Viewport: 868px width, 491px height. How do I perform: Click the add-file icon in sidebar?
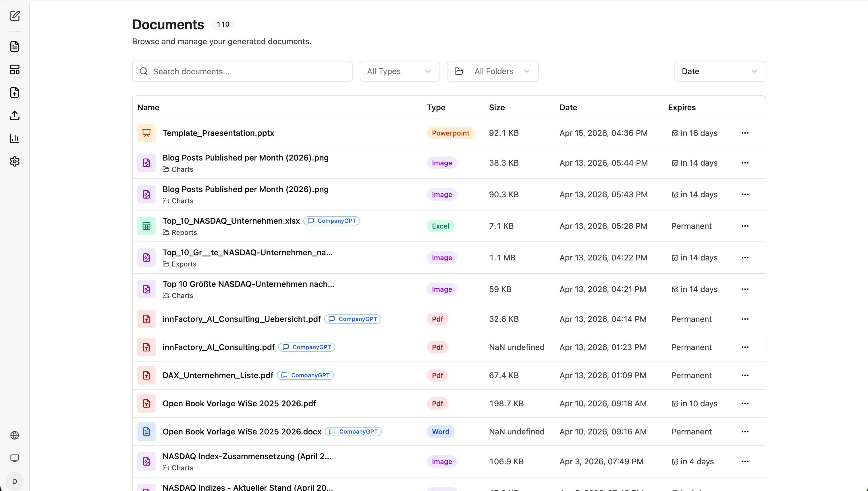coord(14,92)
